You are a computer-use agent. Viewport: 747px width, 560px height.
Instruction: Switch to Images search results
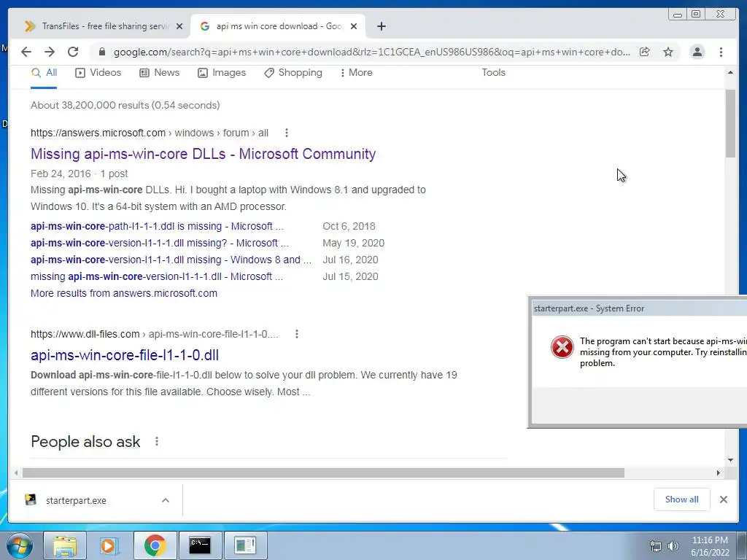click(x=222, y=73)
